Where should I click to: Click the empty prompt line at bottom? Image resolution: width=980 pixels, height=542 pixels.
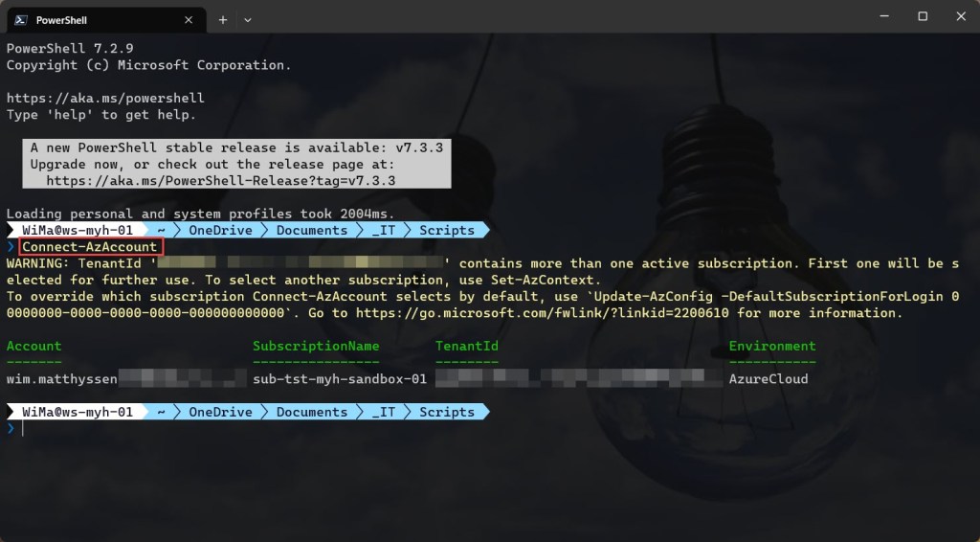click(x=191, y=429)
